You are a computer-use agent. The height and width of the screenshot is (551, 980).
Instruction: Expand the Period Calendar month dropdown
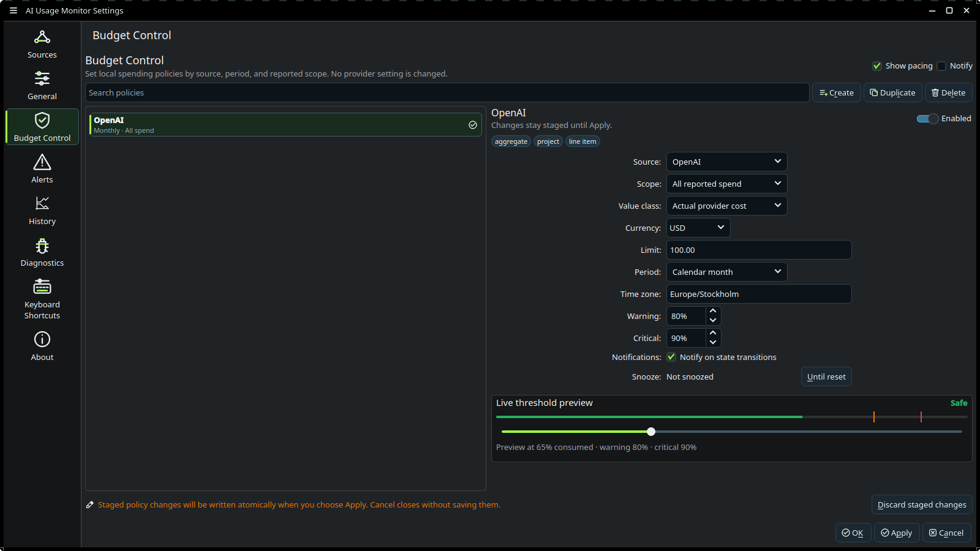click(726, 272)
